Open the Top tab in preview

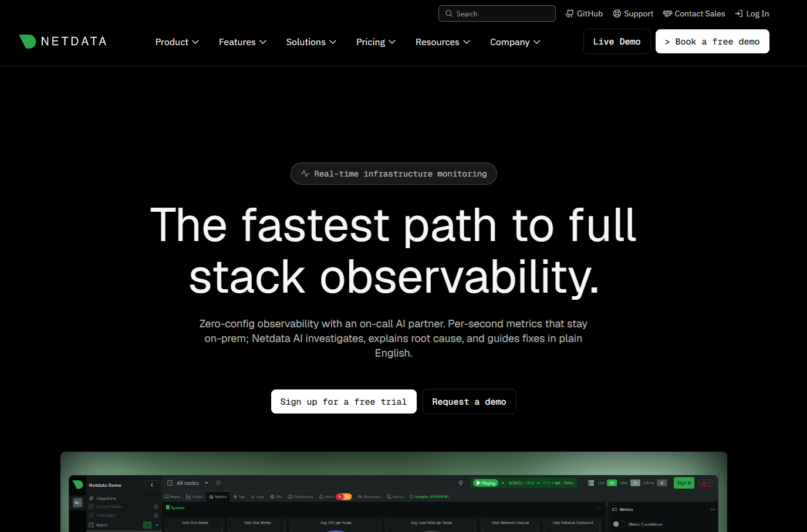[x=239, y=497]
